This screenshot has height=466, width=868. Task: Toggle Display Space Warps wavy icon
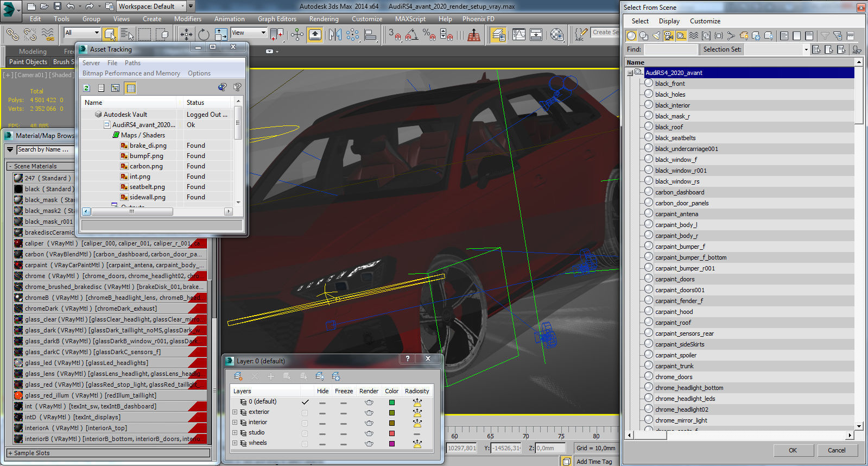(x=694, y=36)
